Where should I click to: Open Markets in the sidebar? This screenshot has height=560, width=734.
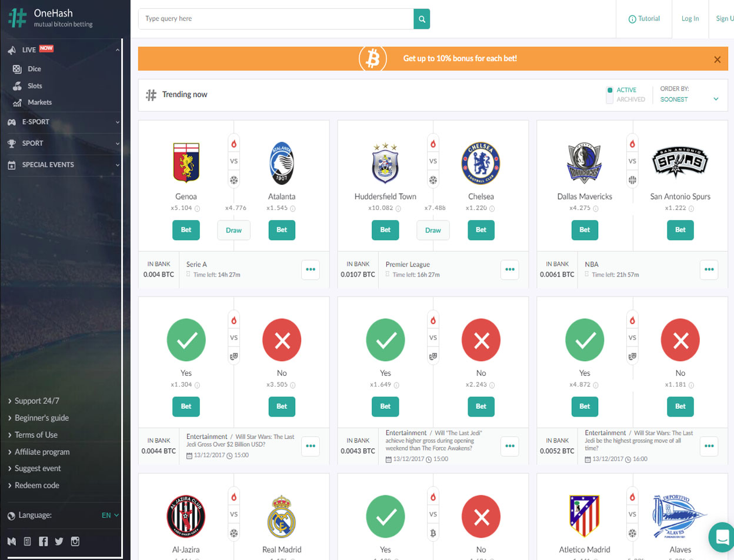tap(39, 102)
